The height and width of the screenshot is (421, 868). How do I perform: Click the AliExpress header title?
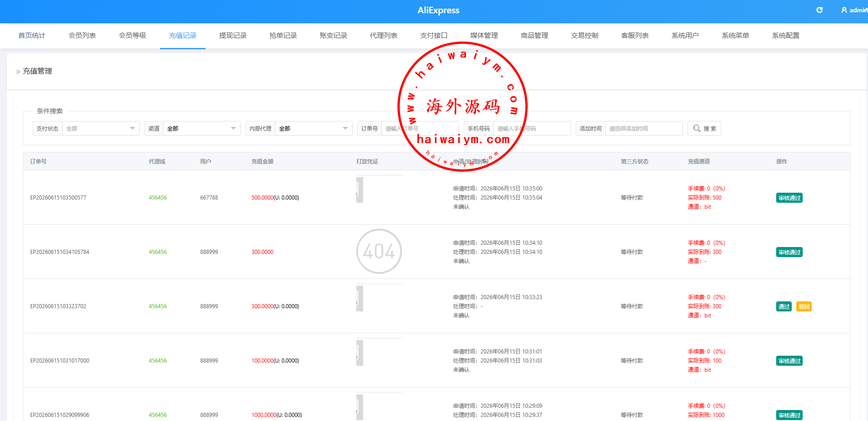click(439, 11)
